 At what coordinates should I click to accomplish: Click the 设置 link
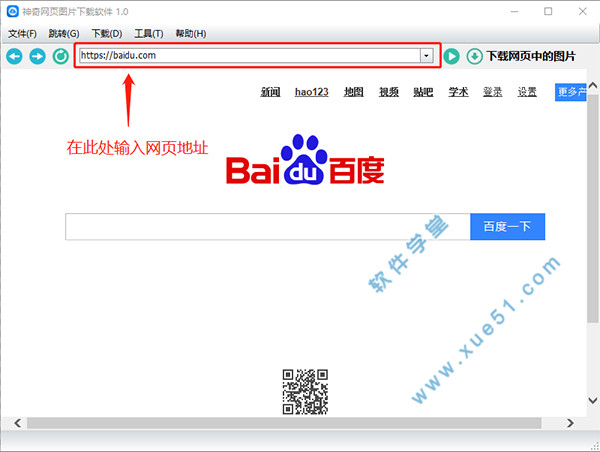coord(527,92)
